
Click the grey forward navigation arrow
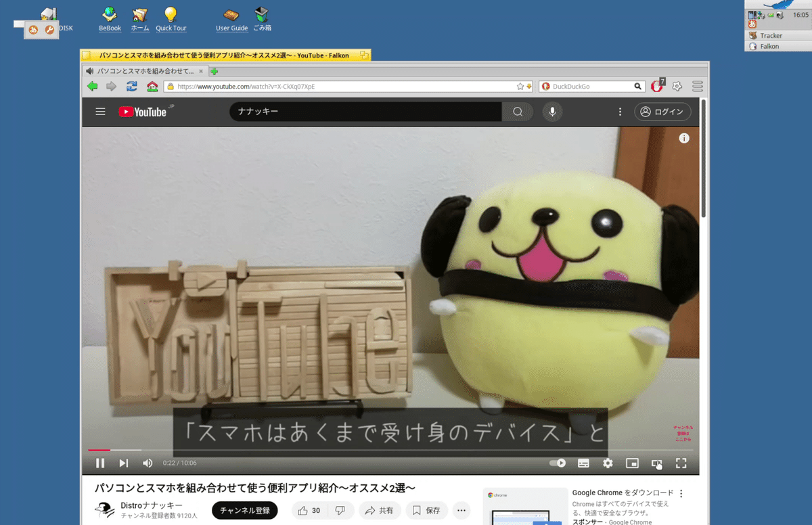point(112,86)
